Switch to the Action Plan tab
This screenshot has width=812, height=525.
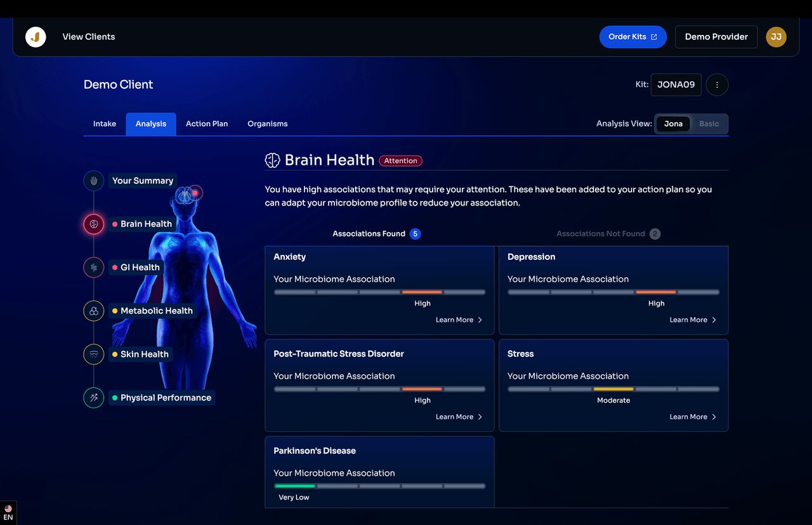[207, 124]
